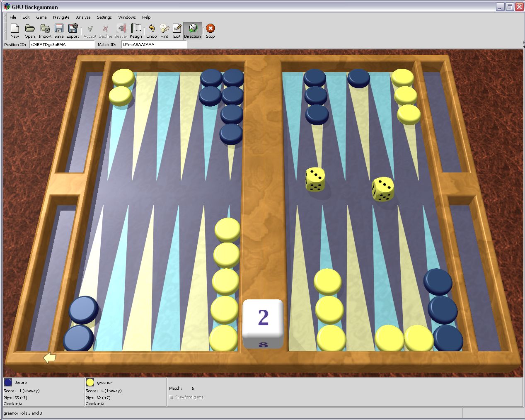Click the Import toolbar icon
The height and width of the screenshot is (420, 525).
(45, 31)
